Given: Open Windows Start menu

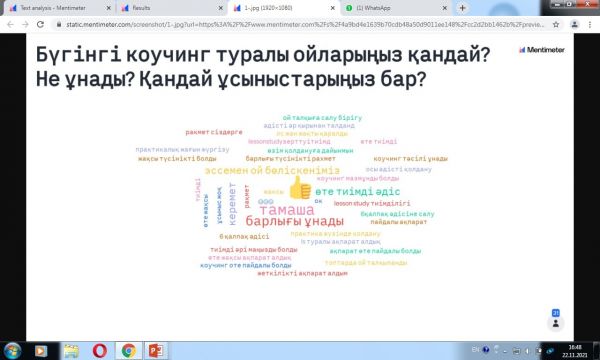Looking at the screenshot, I should 12,350.
